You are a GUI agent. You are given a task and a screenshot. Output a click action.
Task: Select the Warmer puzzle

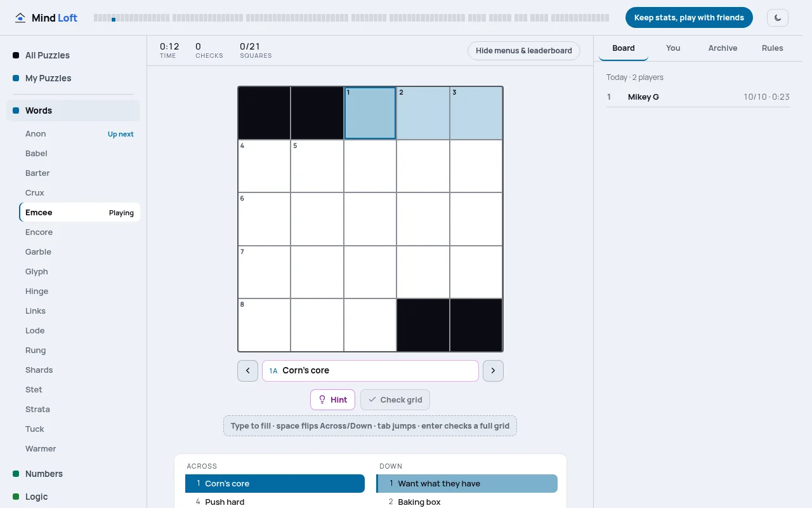tap(79, 449)
